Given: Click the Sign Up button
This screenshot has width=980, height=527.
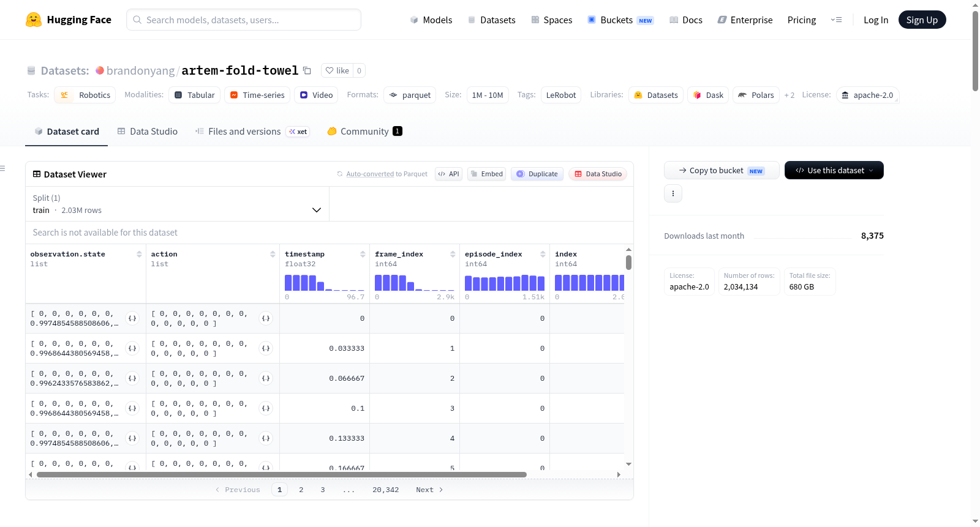Looking at the screenshot, I should coord(922,20).
